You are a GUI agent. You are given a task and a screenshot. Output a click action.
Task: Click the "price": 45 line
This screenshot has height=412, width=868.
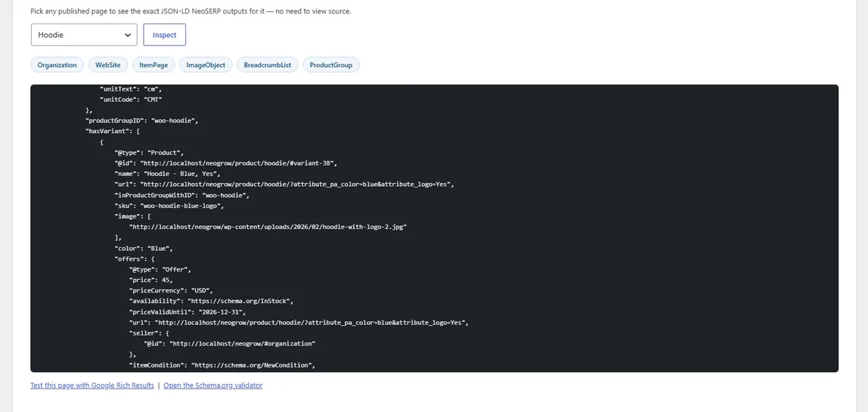[151, 280]
